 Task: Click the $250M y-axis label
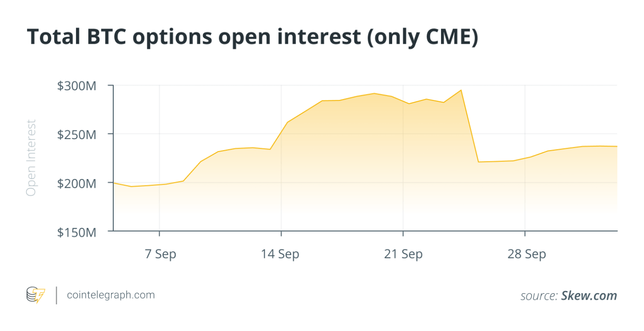pos(76,134)
